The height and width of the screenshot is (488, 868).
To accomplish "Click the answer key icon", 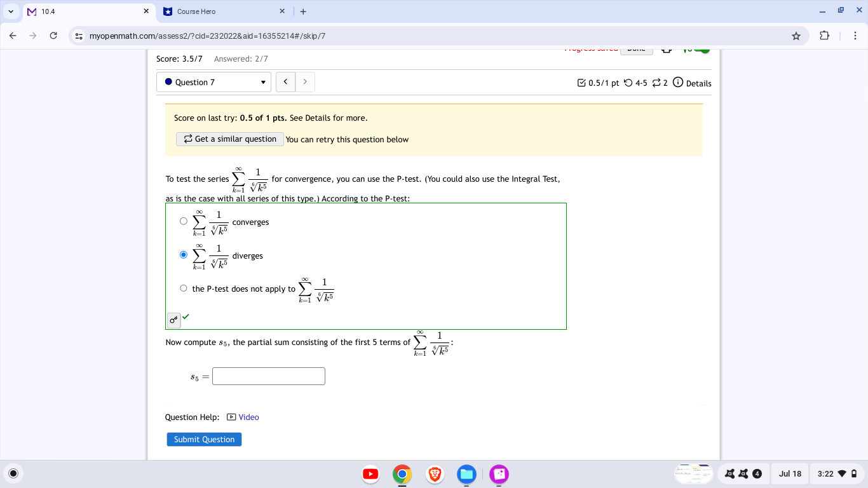I will click(173, 320).
